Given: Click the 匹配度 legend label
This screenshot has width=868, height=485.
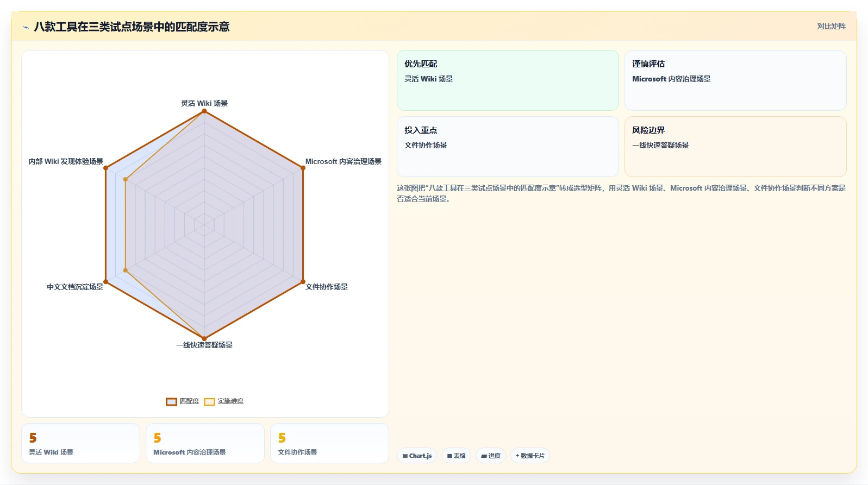Looking at the screenshot, I should click(x=189, y=401).
